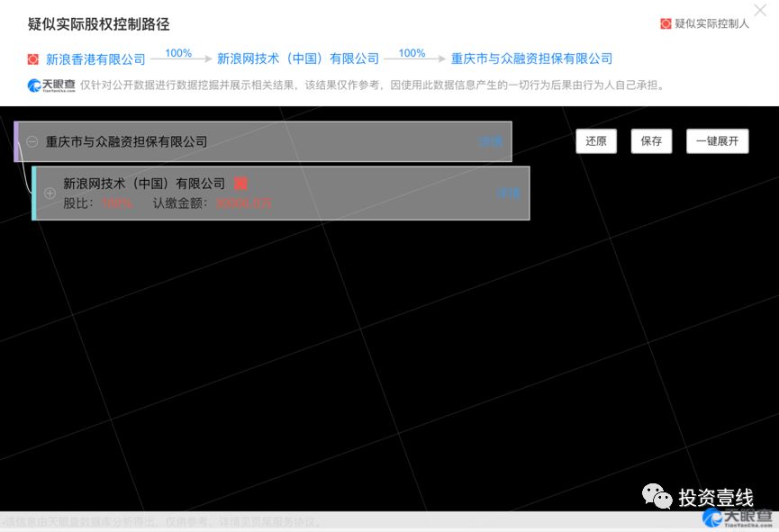Click the 天眼查 logo beside the disclaimer
Screen dimensions: 779x532
(x=51, y=86)
